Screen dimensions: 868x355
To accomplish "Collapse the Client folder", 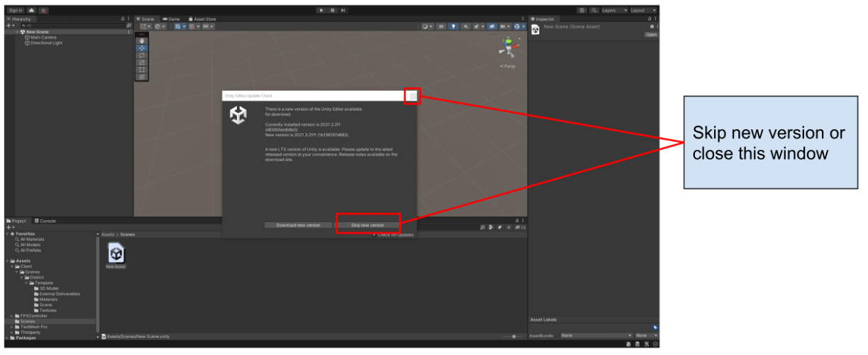I will [11, 266].
